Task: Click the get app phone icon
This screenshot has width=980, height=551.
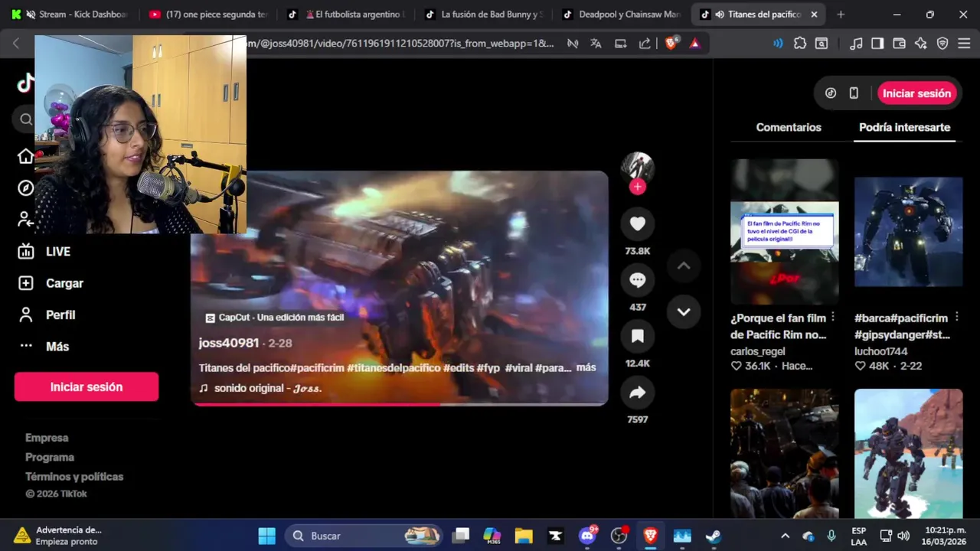Action: [854, 93]
